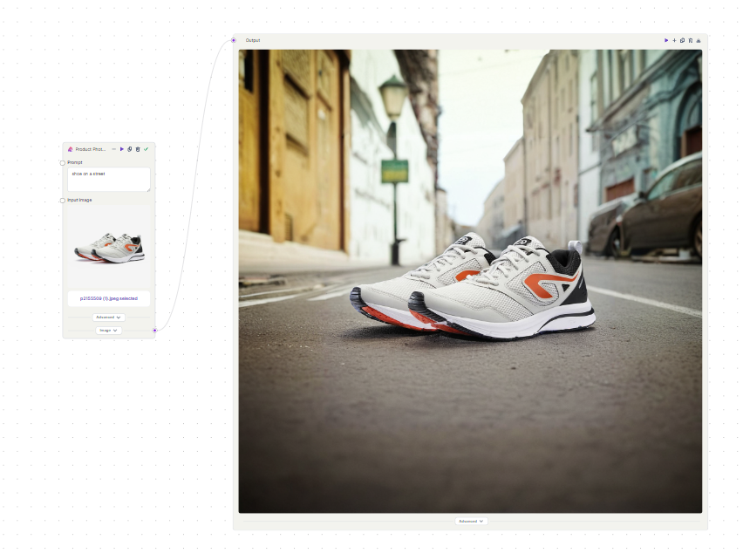Click the plus icon on the Output node
The image size is (743, 560).
click(674, 40)
